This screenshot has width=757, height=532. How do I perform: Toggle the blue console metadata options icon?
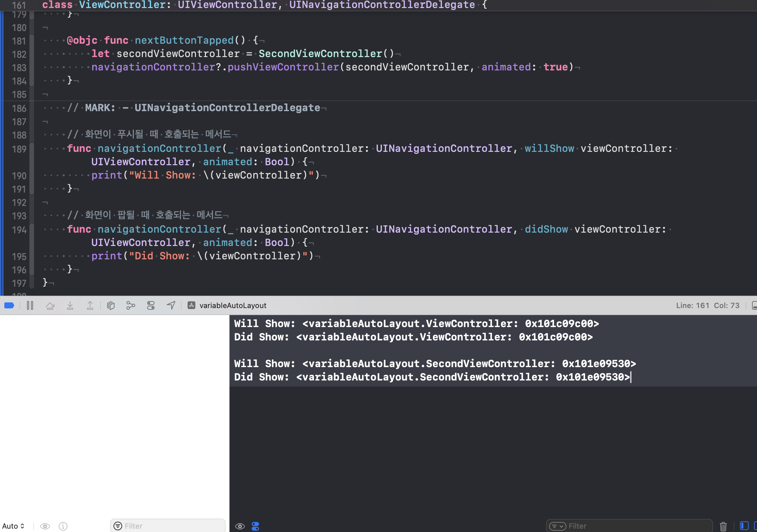(x=255, y=526)
